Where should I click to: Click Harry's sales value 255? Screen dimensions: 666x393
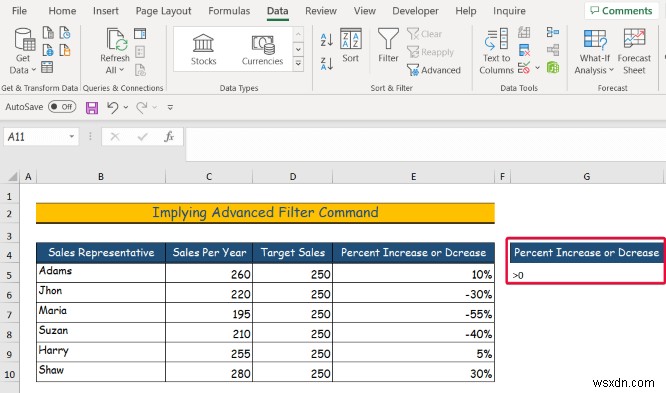coord(209,353)
